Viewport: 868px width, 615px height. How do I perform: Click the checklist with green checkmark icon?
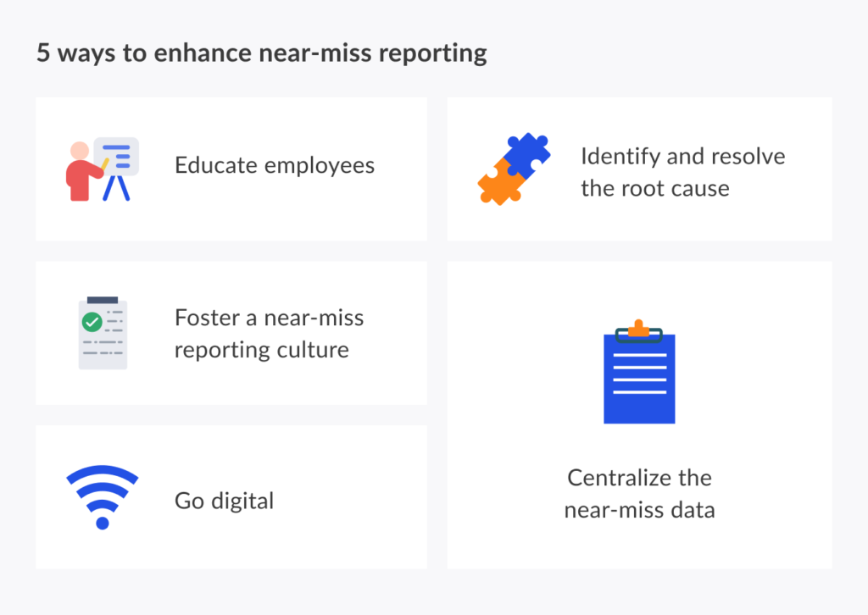(103, 332)
